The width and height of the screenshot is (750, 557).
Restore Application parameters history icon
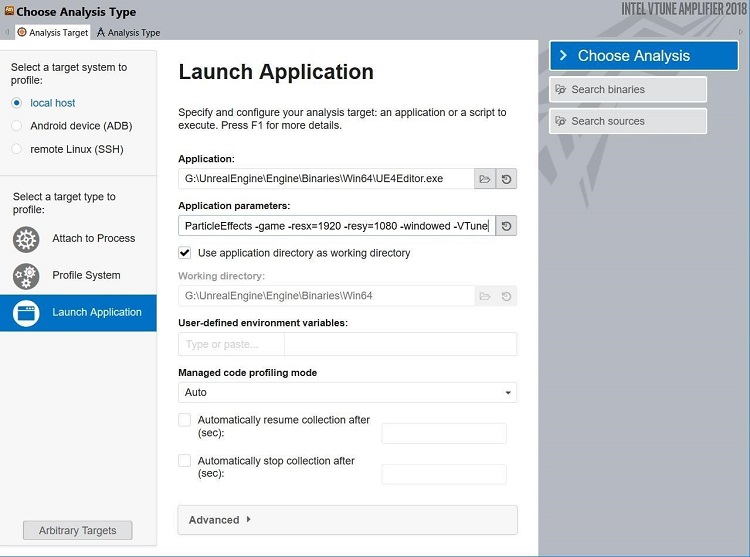[506, 226]
